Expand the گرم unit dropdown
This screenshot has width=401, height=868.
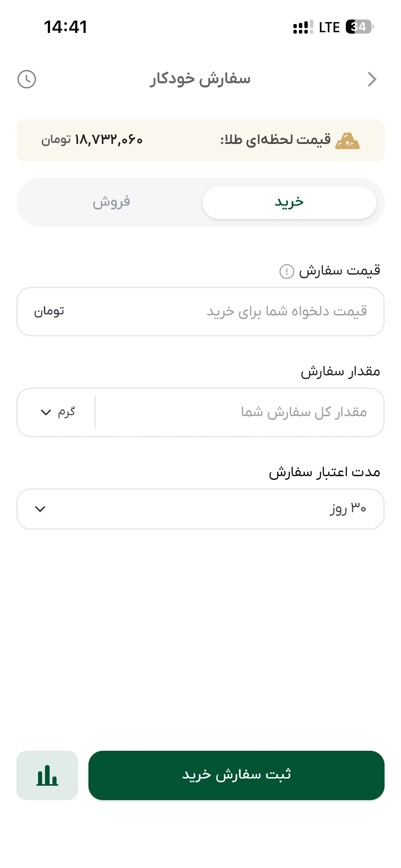point(58,412)
